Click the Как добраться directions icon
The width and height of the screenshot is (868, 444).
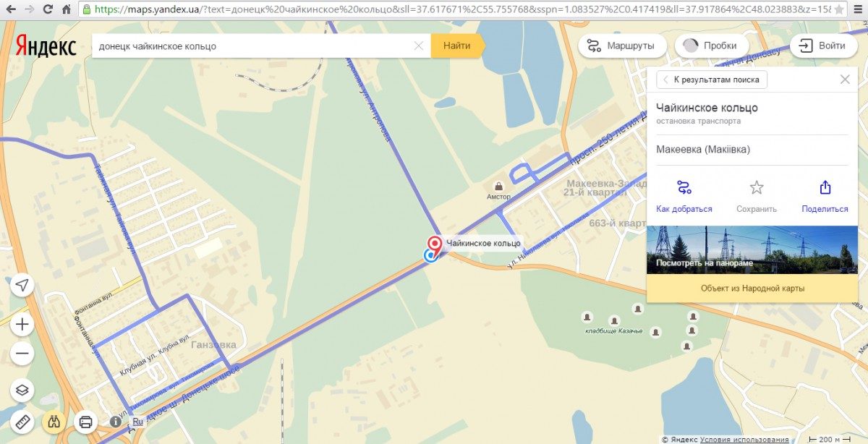tap(684, 188)
